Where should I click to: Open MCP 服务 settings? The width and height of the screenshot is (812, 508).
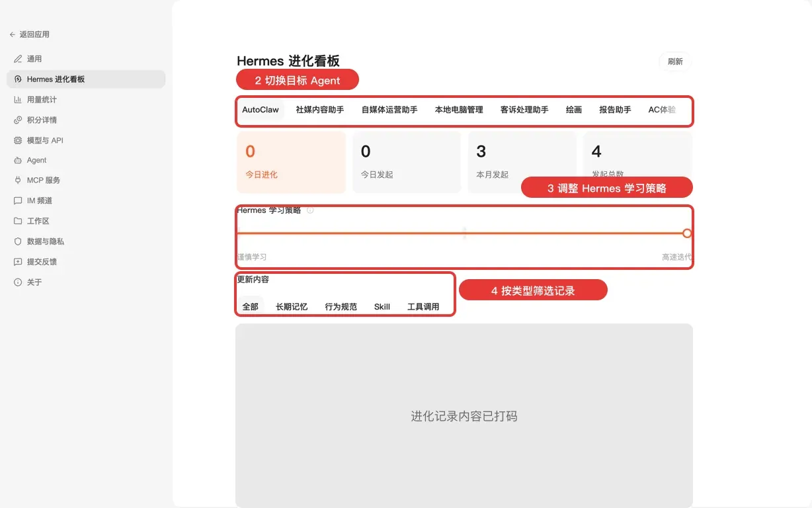click(x=86, y=180)
